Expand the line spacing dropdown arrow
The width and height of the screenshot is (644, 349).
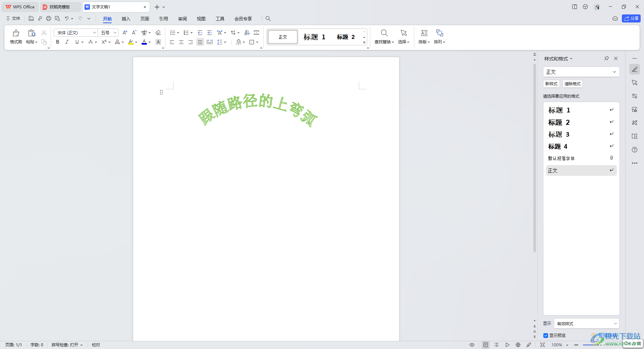click(x=225, y=42)
